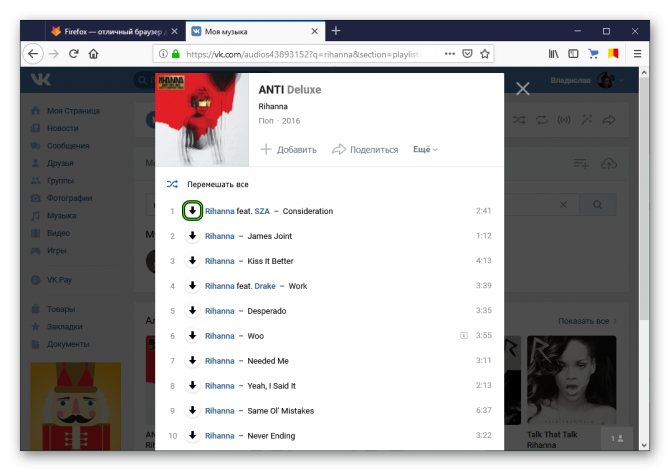The width and height of the screenshot is (670, 471).
Task: Click Добавить to add the album
Action: pyautogui.click(x=288, y=150)
